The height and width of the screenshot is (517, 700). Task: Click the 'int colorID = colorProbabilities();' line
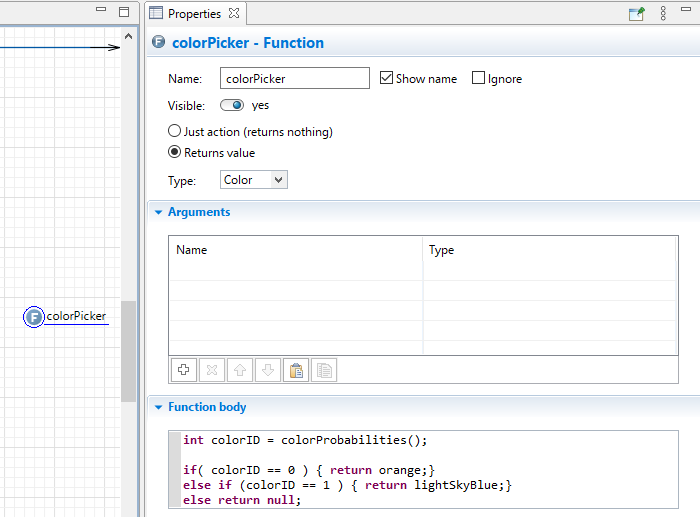(x=305, y=440)
